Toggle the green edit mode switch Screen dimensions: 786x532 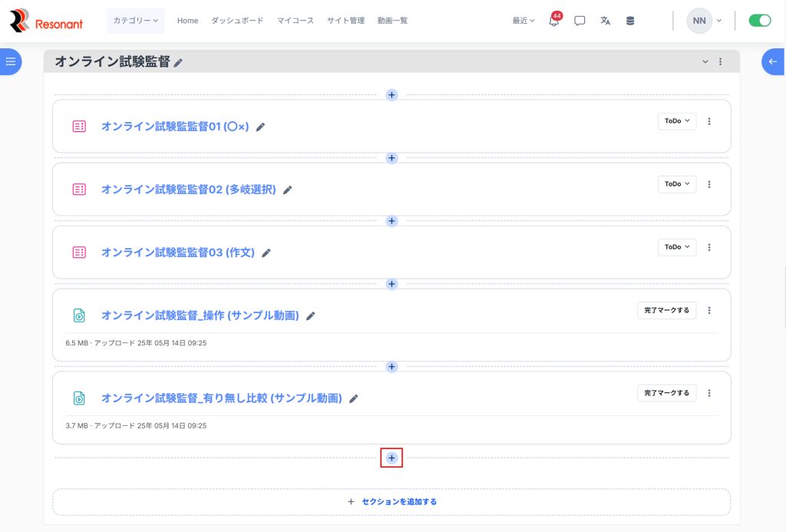pos(759,21)
